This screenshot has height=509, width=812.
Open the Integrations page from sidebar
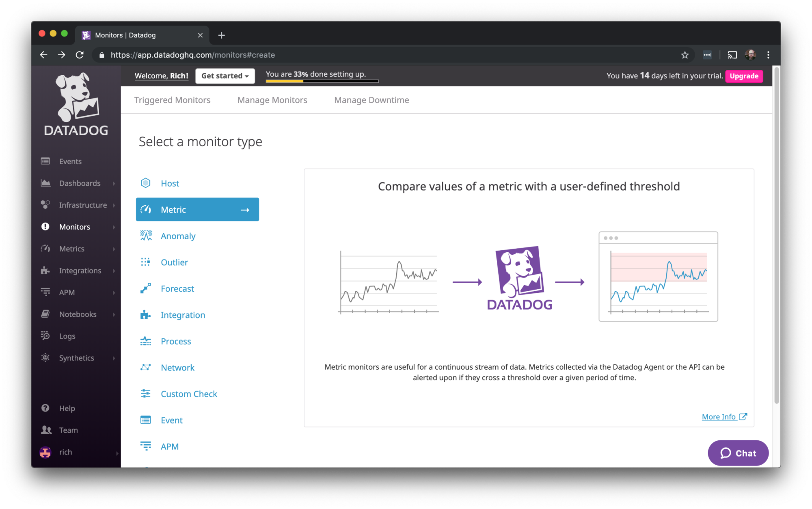80,270
